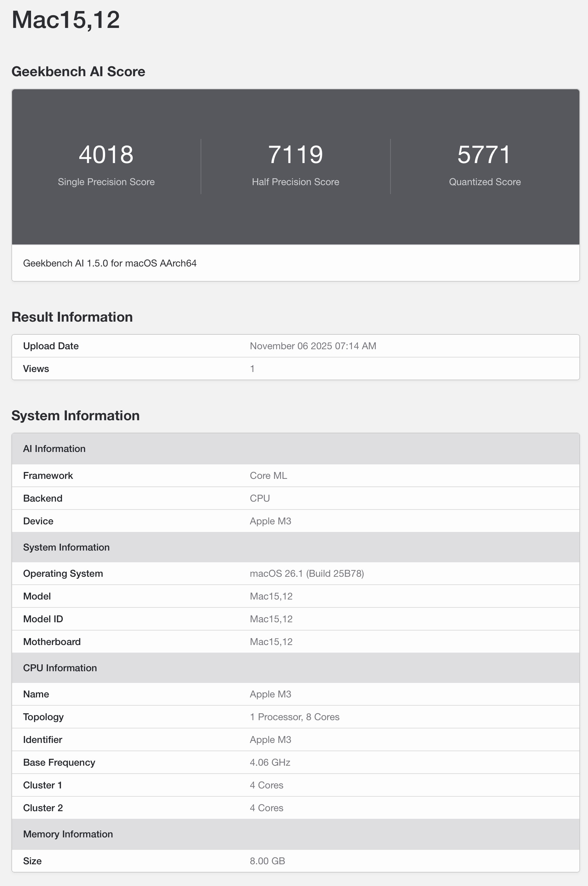The height and width of the screenshot is (886, 588).
Task: Click the CPU Information section header
Action: point(60,668)
